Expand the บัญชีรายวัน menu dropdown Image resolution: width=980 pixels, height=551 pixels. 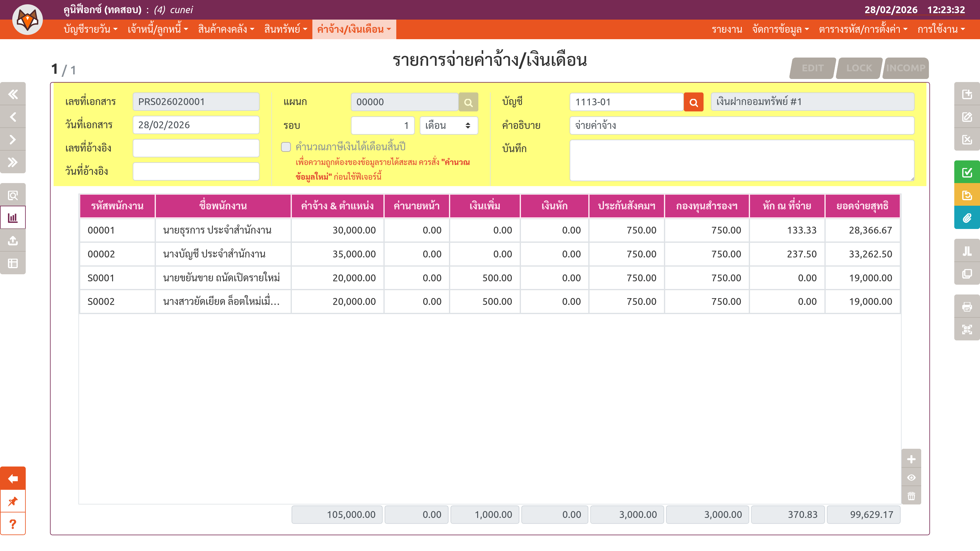[x=91, y=29]
